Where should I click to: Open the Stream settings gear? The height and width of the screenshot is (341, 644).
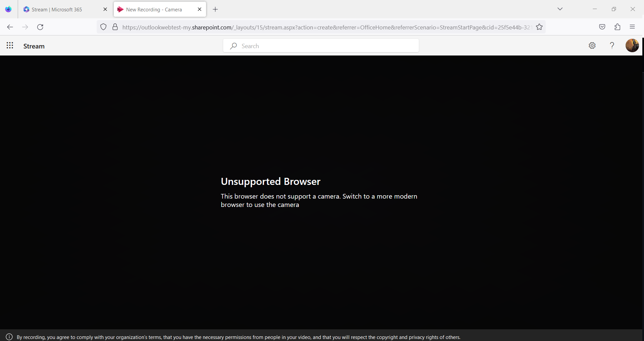coord(592,45)
